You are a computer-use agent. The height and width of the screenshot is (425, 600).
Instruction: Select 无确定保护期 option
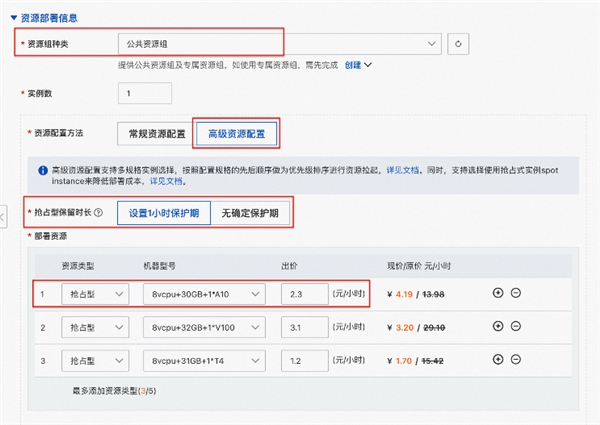(251, 213)
